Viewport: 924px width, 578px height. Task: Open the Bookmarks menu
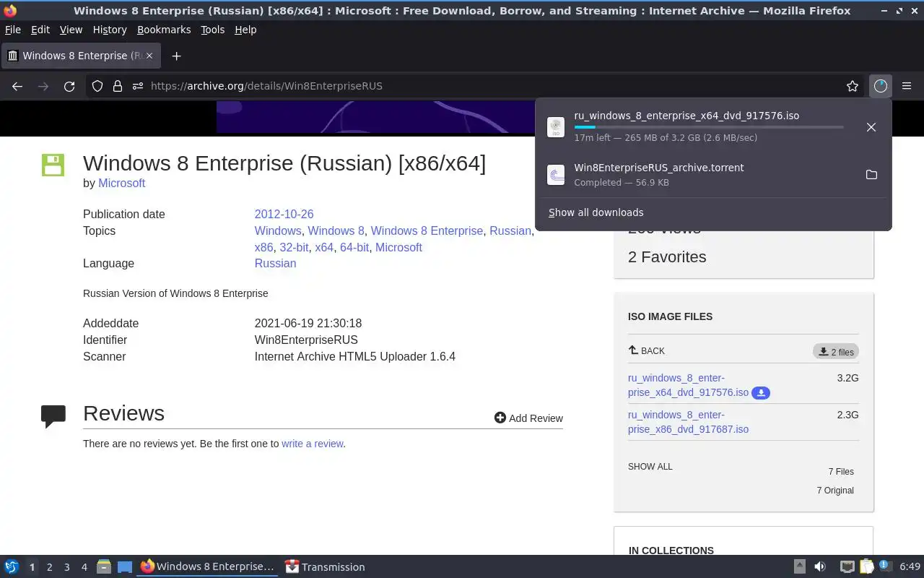tap(164, 30)
